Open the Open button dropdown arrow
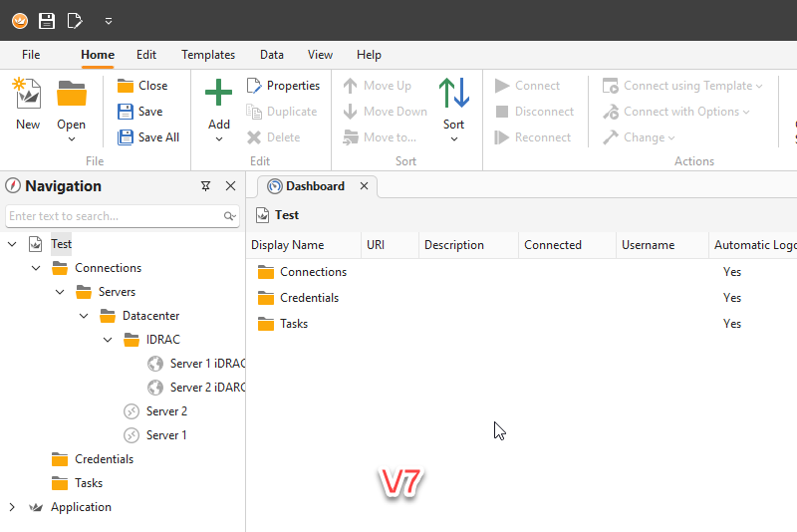Viewport: 797px width, 532px height. pos(71,139)
